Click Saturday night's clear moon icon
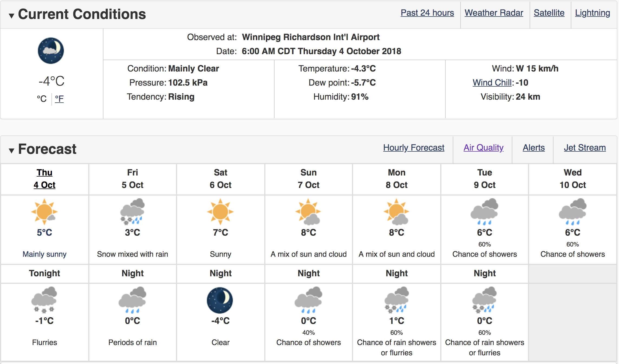The height and width of the screenshot is (364, 619). tap(220, 300)
